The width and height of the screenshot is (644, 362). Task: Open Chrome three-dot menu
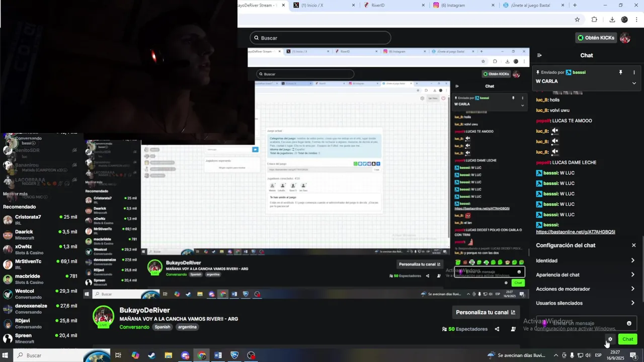(x=636, y=20)
